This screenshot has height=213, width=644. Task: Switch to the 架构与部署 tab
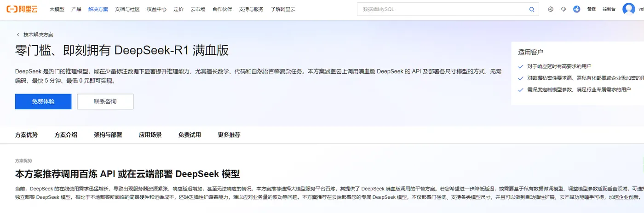108,135
